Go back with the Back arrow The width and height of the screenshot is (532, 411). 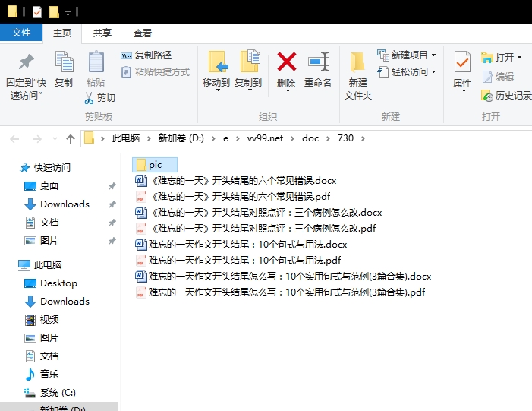click(x=14, y=138)
